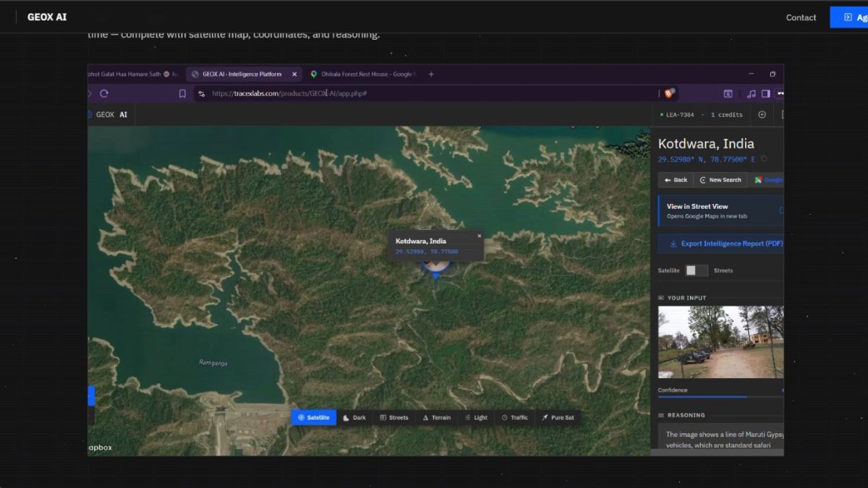The height and width of the screenshot is (488, 868).
Task: Open the add credits plus icon
Action: [762, 114]
